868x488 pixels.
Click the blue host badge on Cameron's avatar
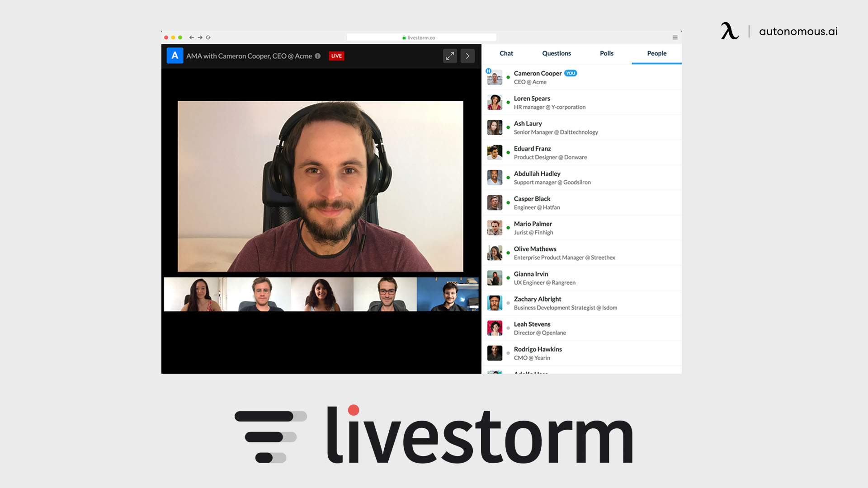pos(488,71)
